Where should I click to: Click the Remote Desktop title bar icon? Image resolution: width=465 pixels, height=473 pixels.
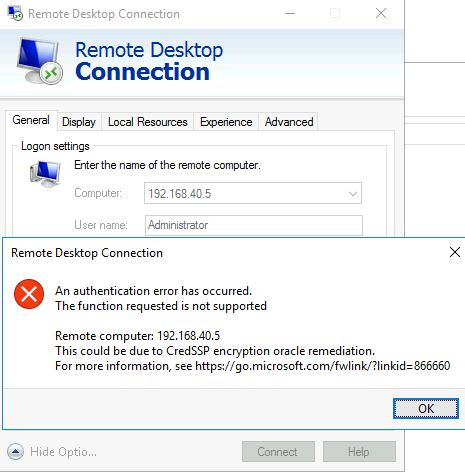[15, 13]
